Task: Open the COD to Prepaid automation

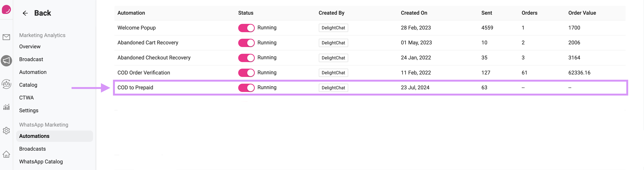Action: (x=135, y=88)
